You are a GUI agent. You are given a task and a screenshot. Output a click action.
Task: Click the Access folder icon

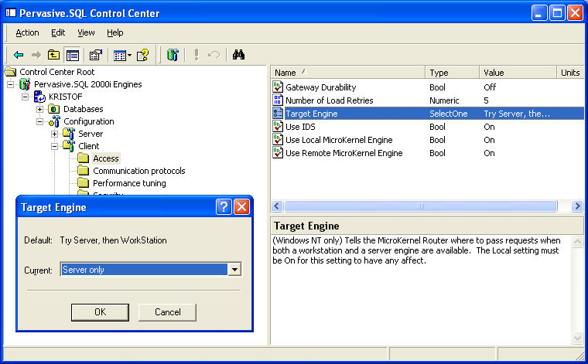83,158
